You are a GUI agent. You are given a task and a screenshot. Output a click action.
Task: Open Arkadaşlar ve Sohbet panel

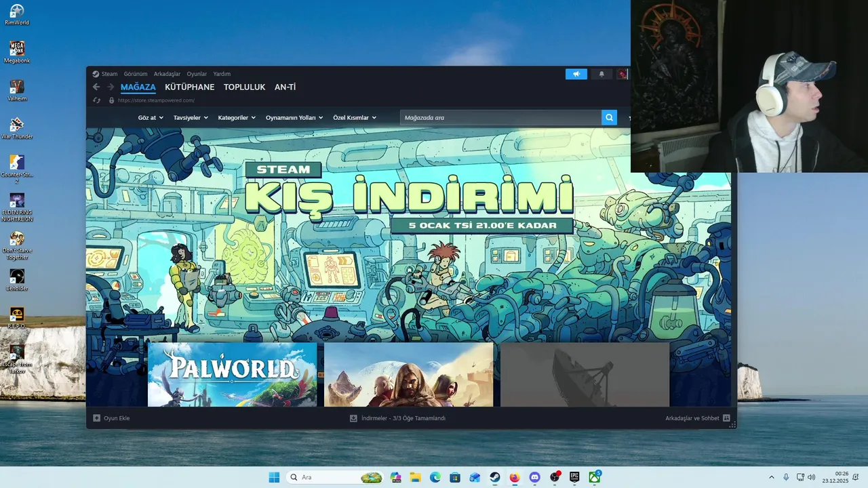[698, 418]
